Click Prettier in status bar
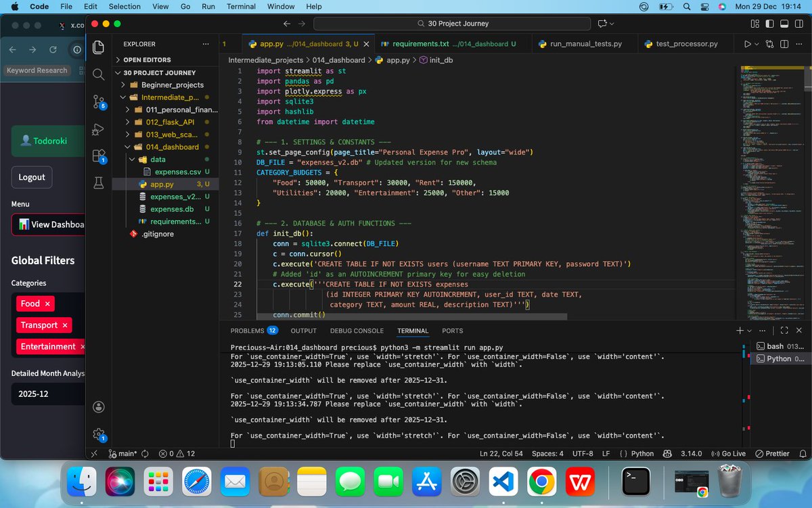The width and height of the screenshot is (812, 508). pyautogui.click(x=773, y=454)
